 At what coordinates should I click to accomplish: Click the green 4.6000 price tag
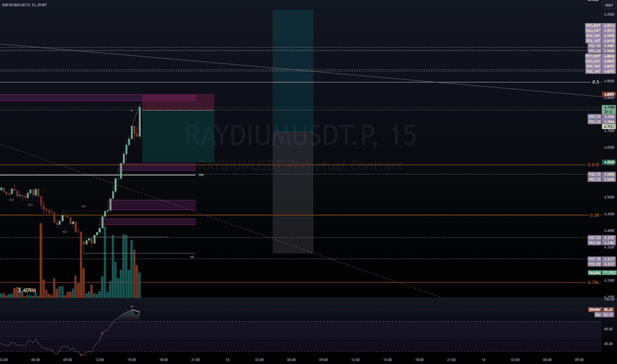pyautogui.click(x=609, y=162)
